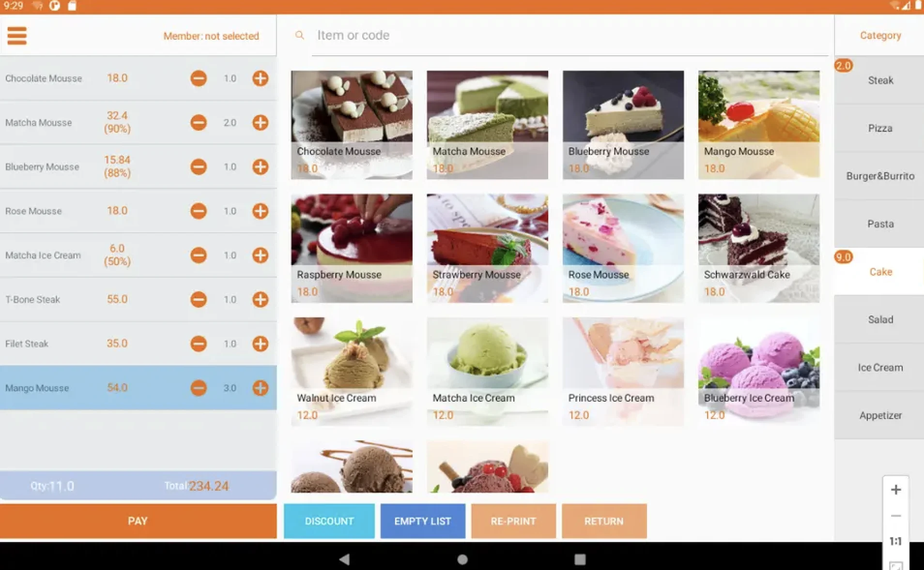Increase Matcha Mousse quantity
The image size is (924, 570).
point(261,122)
